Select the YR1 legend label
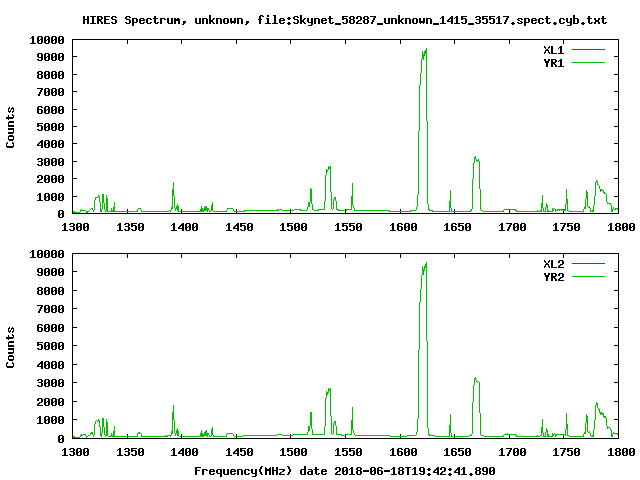Viewport: 640px width, 480px height. pos(553,63)
